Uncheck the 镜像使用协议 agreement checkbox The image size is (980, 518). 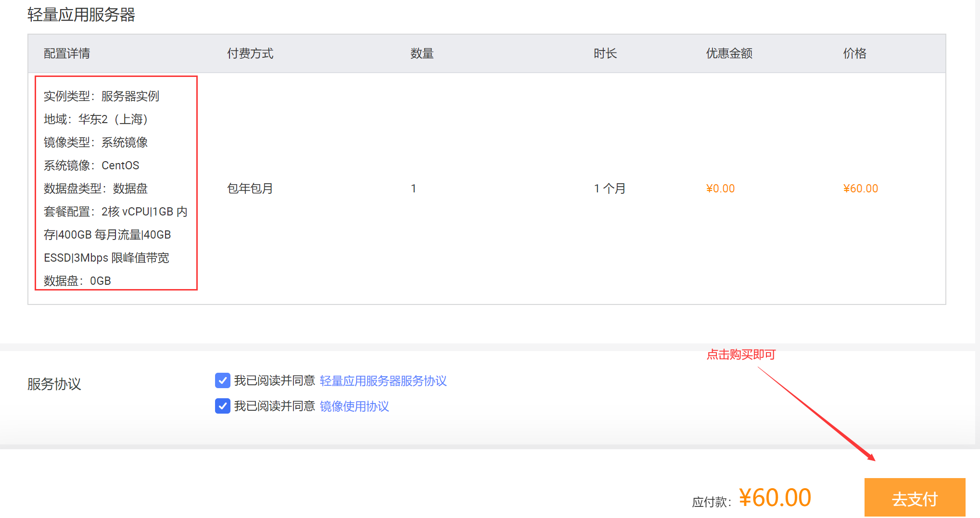point(222,406)
